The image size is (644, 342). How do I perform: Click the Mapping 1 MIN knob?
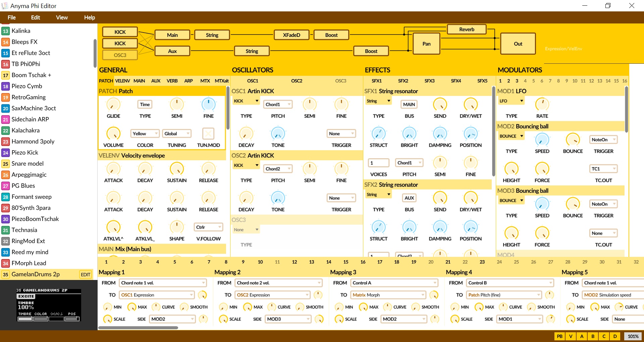coord(107,307)
